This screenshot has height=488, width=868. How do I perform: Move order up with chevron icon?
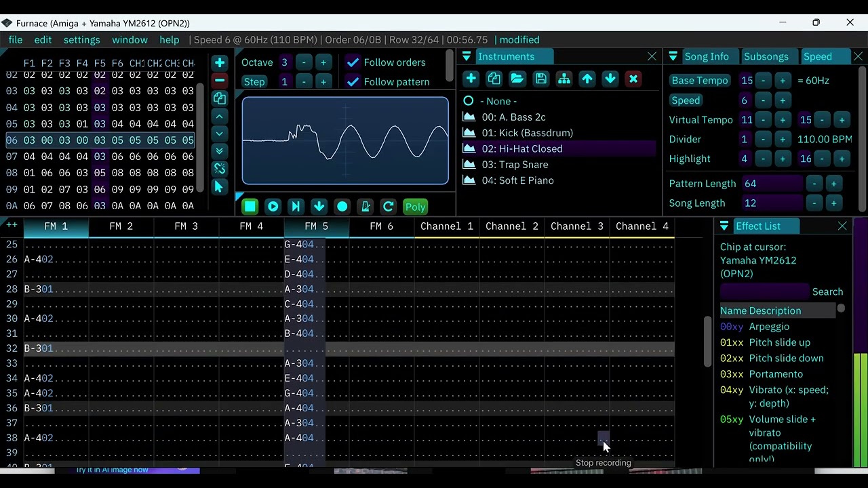219,116
